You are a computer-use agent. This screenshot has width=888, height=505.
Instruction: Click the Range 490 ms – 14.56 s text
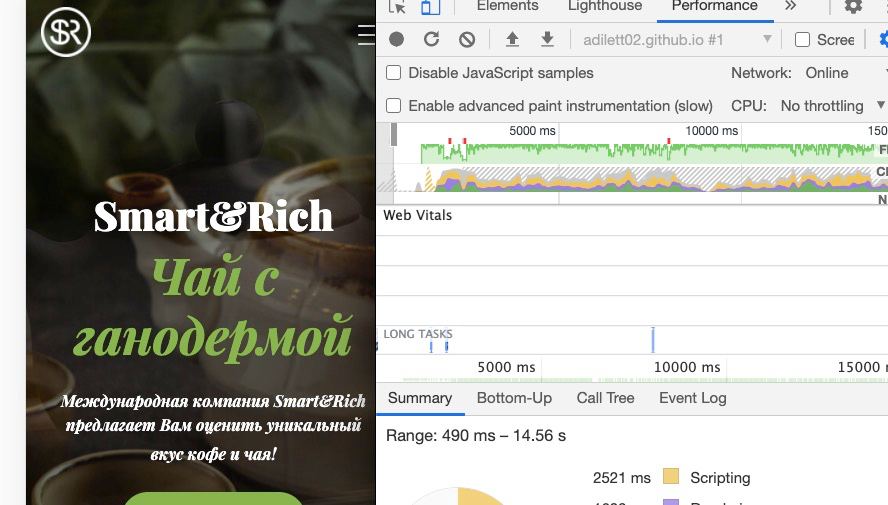476,435
